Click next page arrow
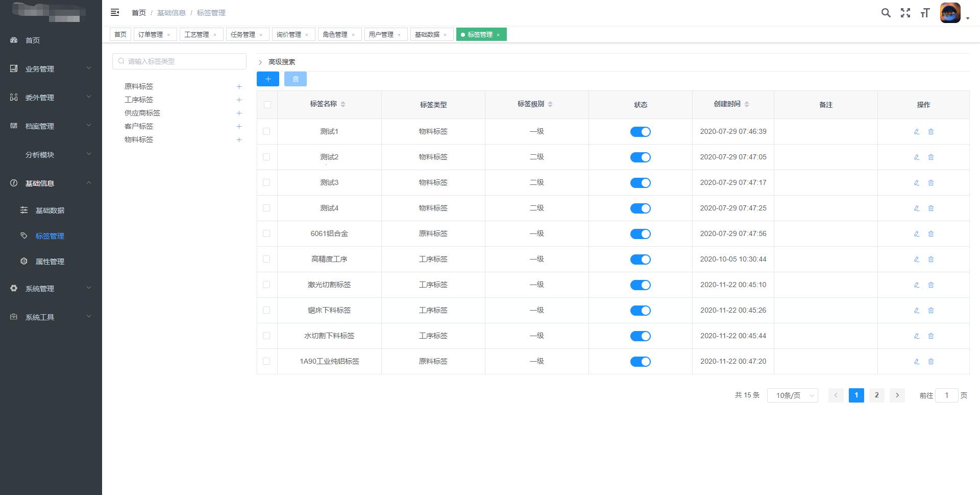Image resolution: width=980 pixels, height=495 pixels. (x=897, y=395)
